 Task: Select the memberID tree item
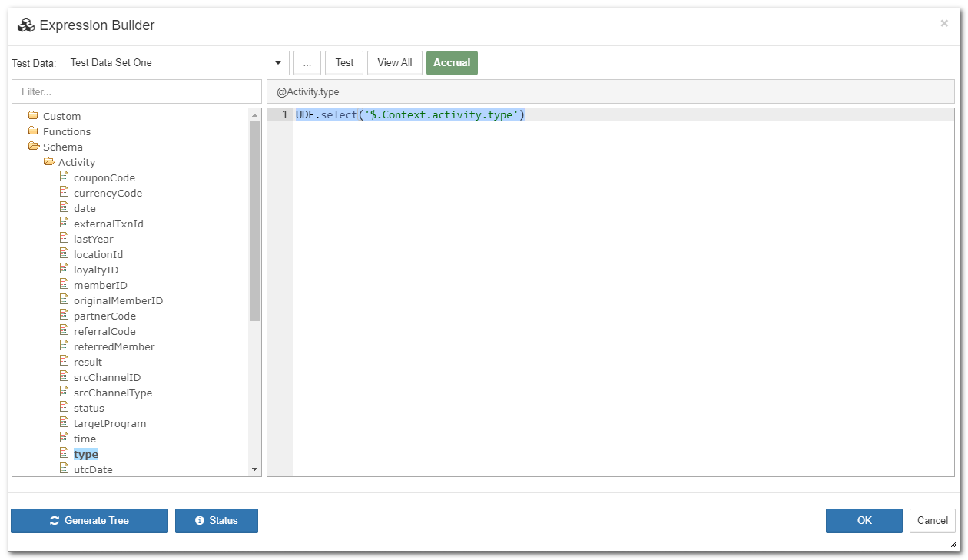[x=100, y=285]
